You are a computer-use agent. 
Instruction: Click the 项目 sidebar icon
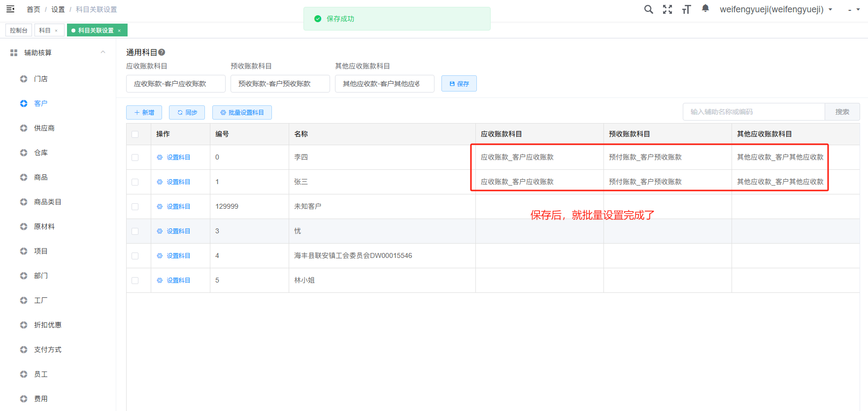[24, 251]
